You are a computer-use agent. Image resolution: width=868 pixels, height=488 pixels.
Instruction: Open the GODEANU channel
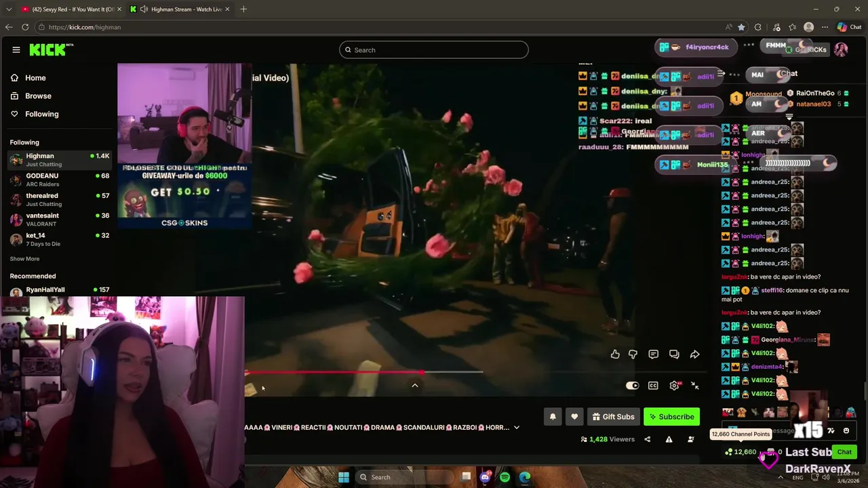60,180
